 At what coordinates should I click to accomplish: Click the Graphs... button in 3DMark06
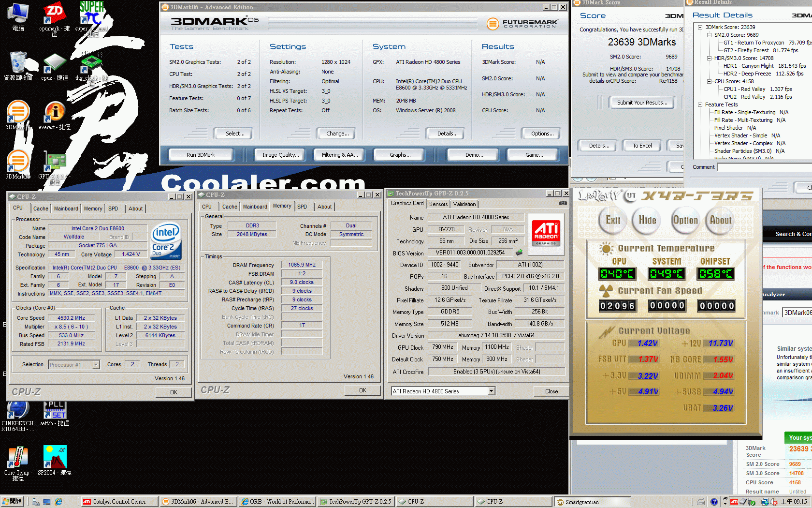(400, 155)
